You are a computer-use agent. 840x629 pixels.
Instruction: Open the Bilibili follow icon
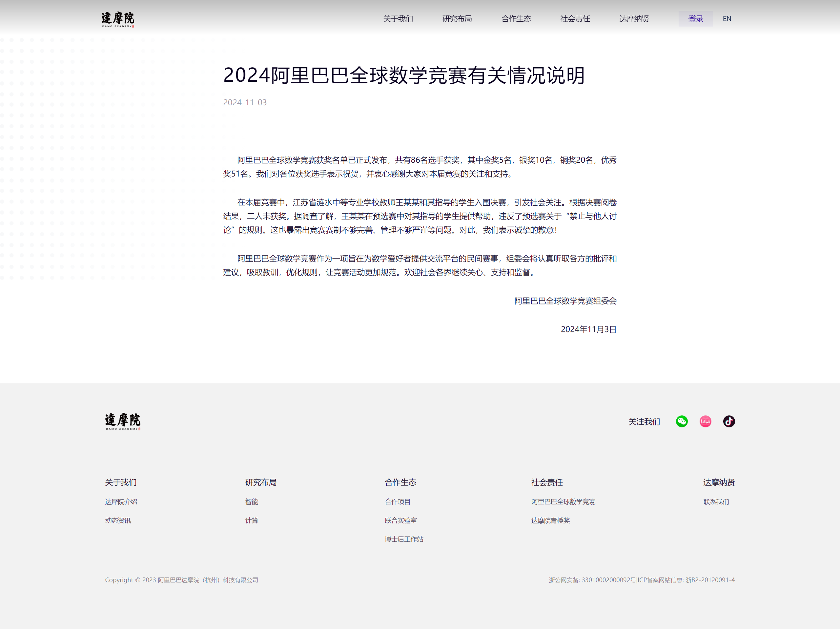point(705,421)
